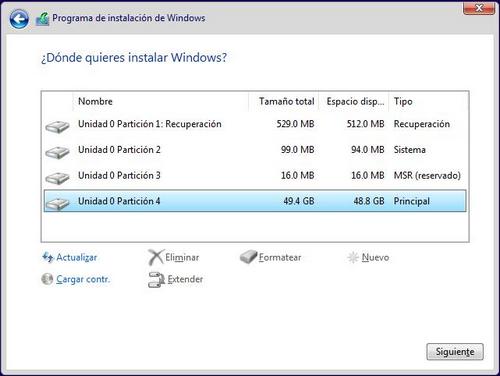Click the Sistema type cell
This screenshot has height=376, width=500.
[410, 150]
